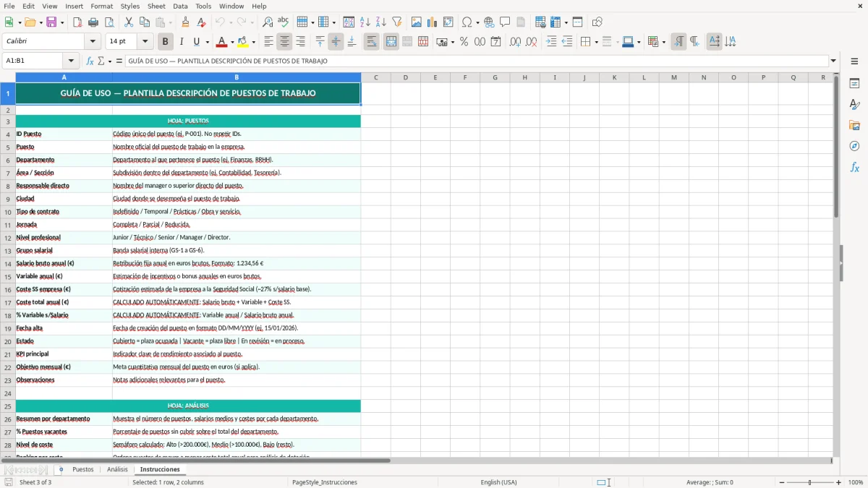Clear direct formatting
Image resolution: width=868 pixels, height=488 pixels.
click(202, 22)
